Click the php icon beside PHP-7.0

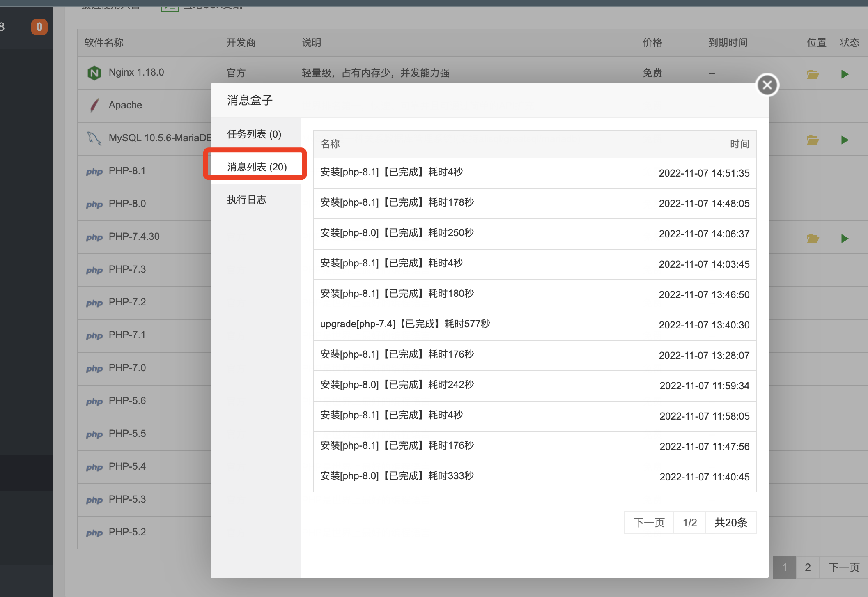click(x=94, y=369)
